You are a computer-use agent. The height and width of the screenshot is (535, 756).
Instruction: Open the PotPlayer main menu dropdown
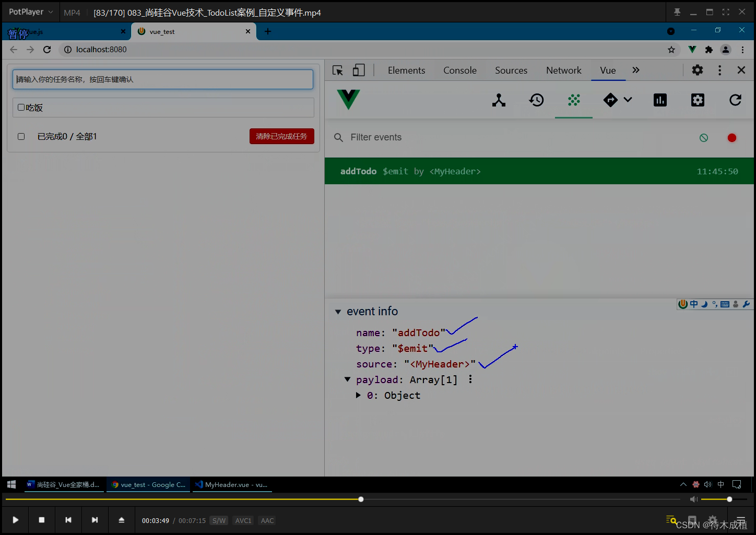(31, 11)
